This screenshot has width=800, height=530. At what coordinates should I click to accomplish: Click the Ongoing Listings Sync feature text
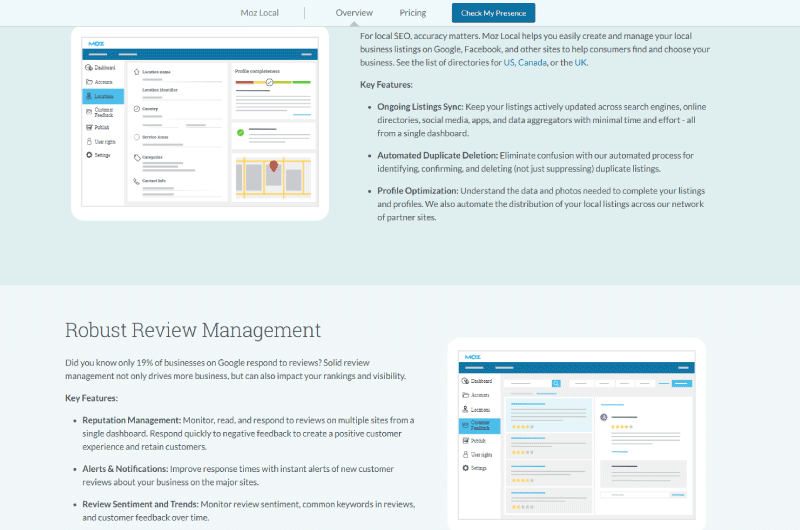tap(541, 120)
